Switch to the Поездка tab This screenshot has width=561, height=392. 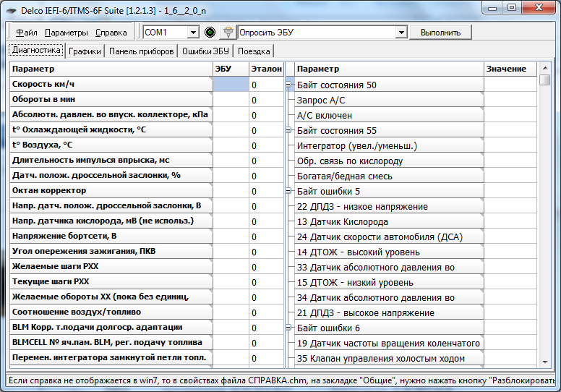click(254, 51)
